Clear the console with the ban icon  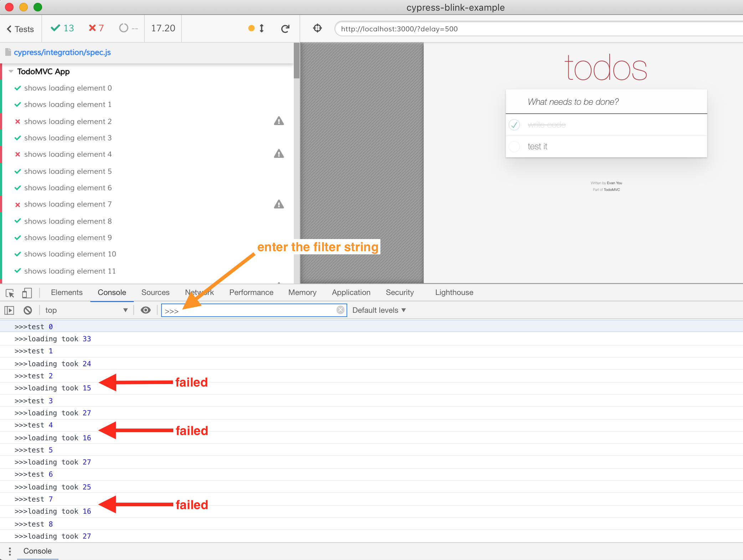pyautogui.click(x=28, y=310)
